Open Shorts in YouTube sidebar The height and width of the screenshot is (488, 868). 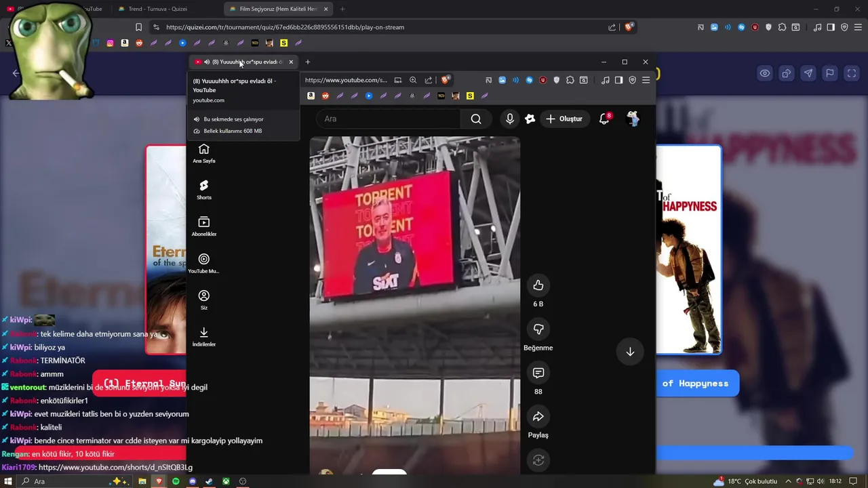coord(204,190)
